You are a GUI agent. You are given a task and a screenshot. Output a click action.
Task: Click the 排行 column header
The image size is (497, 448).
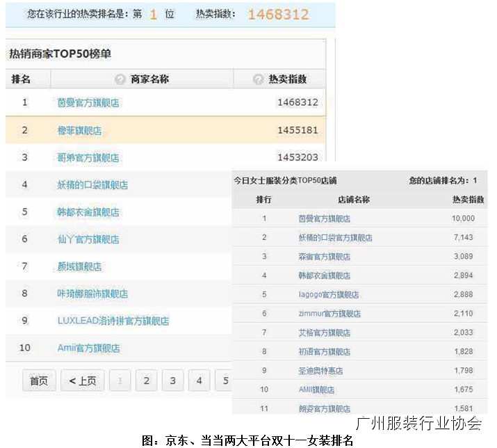click(x=263, y=200)
